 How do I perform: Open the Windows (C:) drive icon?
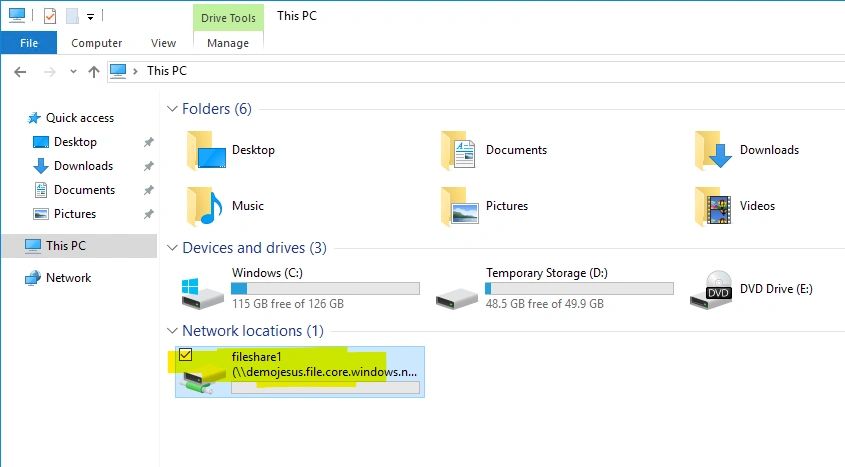coord(197,289)
